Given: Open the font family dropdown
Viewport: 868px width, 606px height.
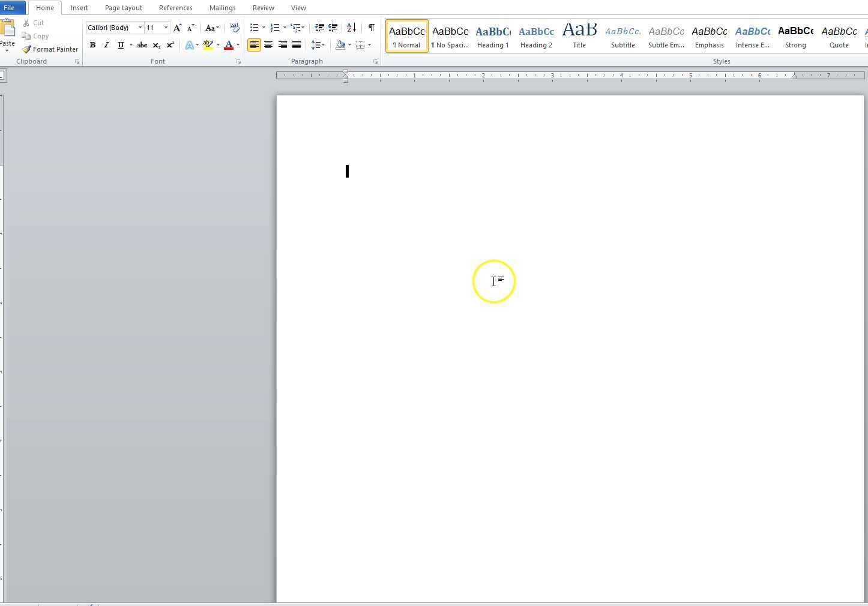Looking at the screenshot, I should 140,27.
